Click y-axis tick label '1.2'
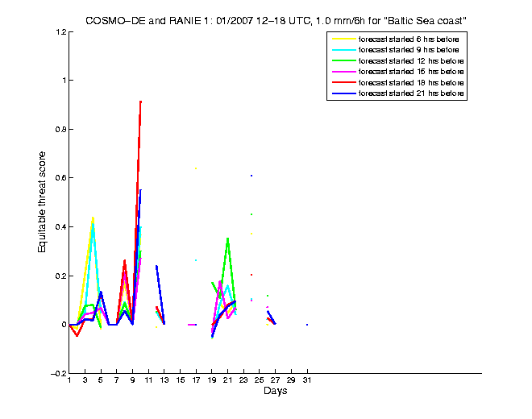 point(61,32)
